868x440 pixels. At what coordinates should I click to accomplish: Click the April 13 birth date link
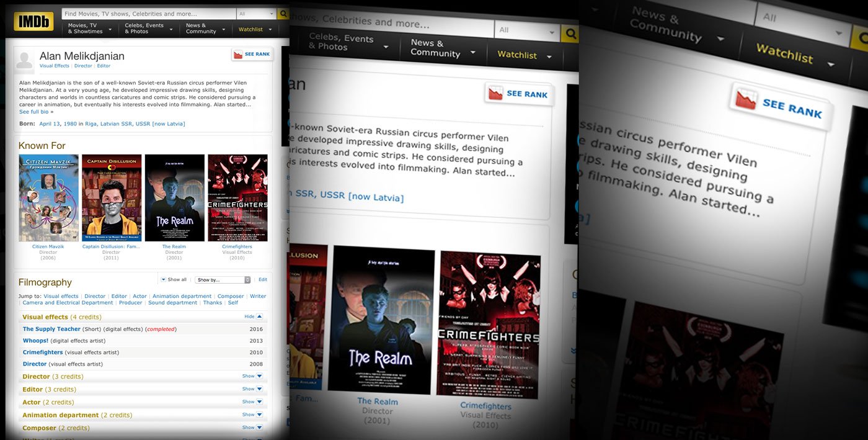[50, 123]
